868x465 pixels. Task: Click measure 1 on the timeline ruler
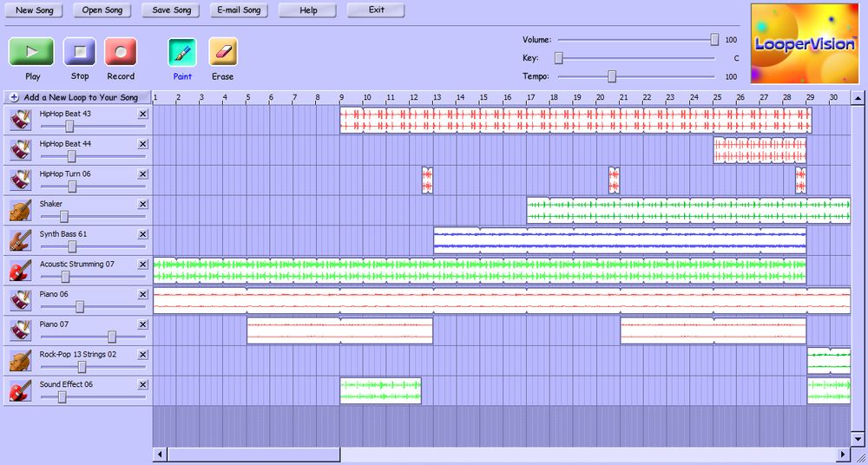point(155,98)
